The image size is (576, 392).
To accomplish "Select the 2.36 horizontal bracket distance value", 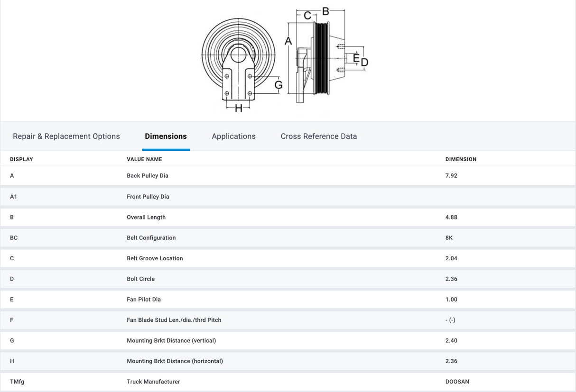I will (451, 361).
